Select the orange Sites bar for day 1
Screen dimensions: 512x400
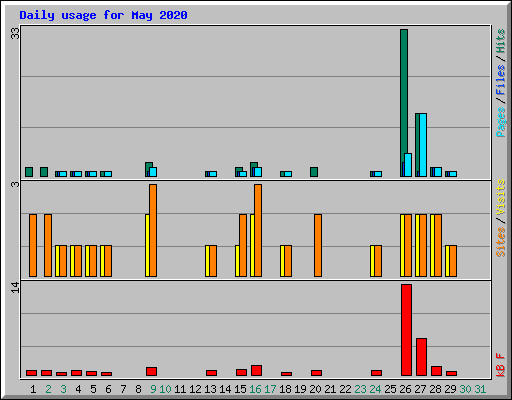pyautogui.click(x=33, y=245)
